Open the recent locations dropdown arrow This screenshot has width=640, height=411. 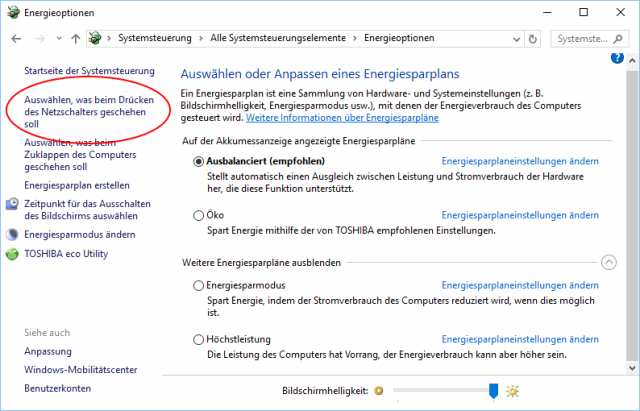[57, 39]
